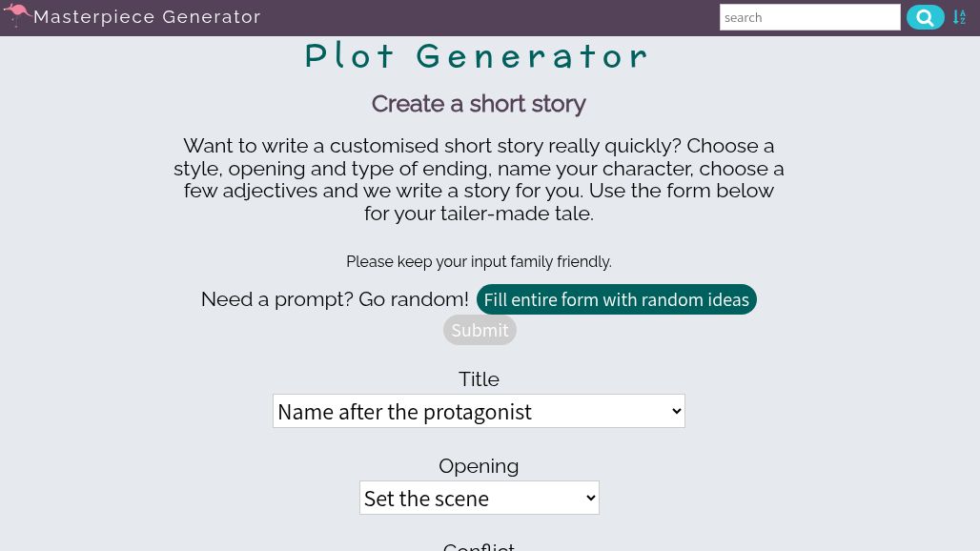
Task: Open the A-Z sort index icon
Action: (959, 17)
